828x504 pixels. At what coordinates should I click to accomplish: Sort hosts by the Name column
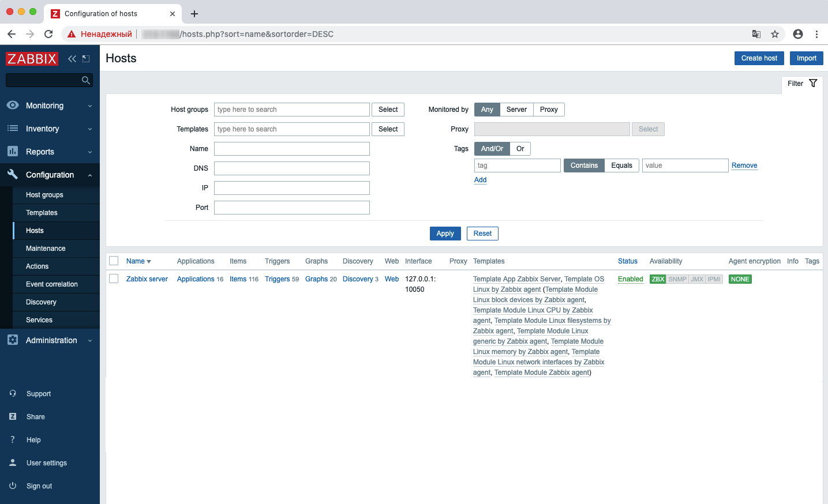point(138,261)
